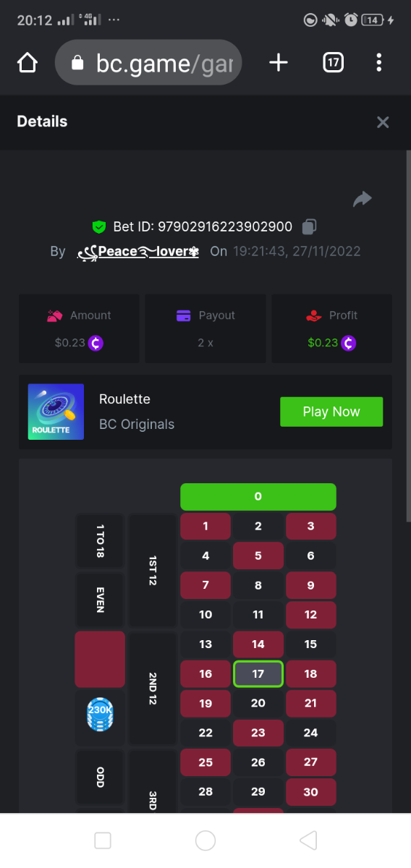Screen dimensions: 411x868
Task: Choose the EVEN bet field
Action: pyautogui.click(x=100, y=600)
